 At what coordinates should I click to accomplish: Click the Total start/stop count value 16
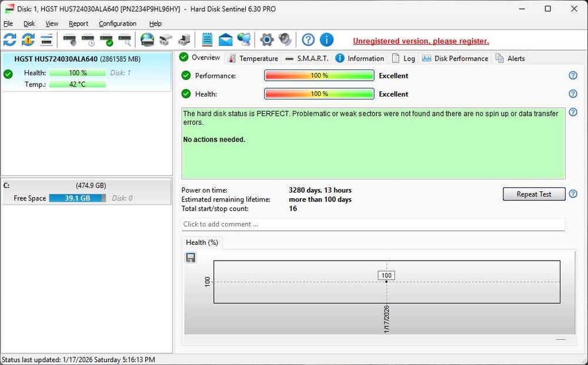click(293, 209)
